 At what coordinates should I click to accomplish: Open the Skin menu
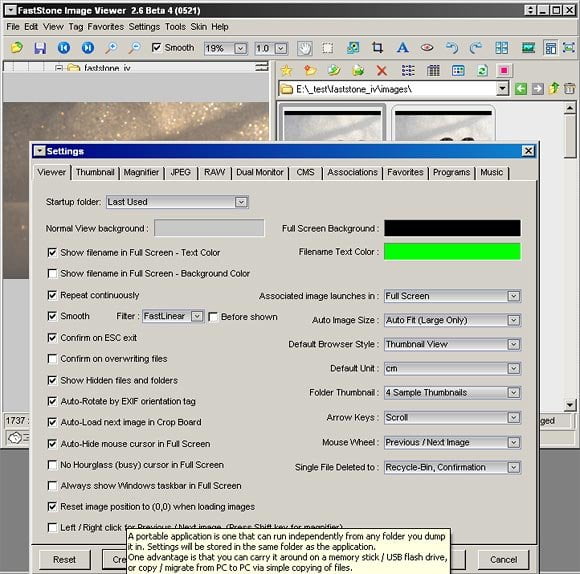point(199,27)
